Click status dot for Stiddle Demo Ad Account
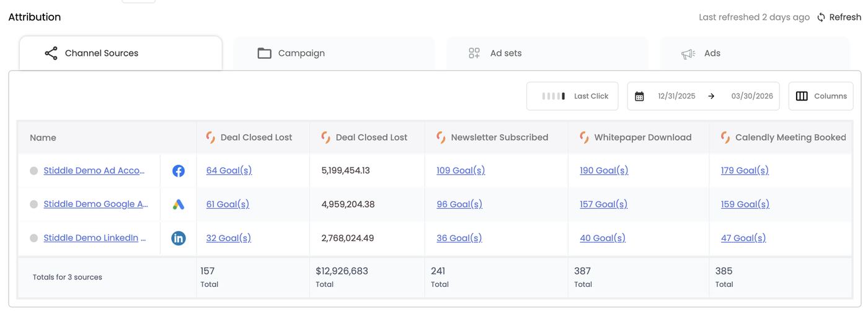Screen dimensions: 868x311 point(34,171)
